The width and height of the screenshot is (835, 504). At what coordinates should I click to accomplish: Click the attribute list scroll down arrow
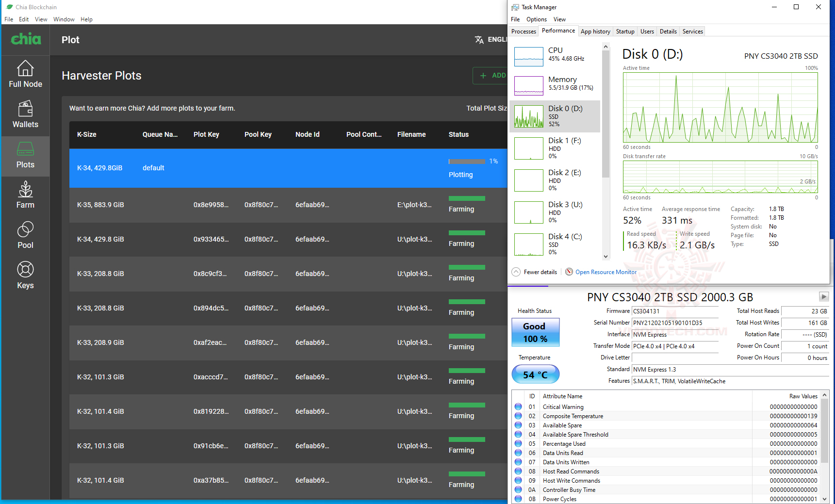(x=824, y=499)
